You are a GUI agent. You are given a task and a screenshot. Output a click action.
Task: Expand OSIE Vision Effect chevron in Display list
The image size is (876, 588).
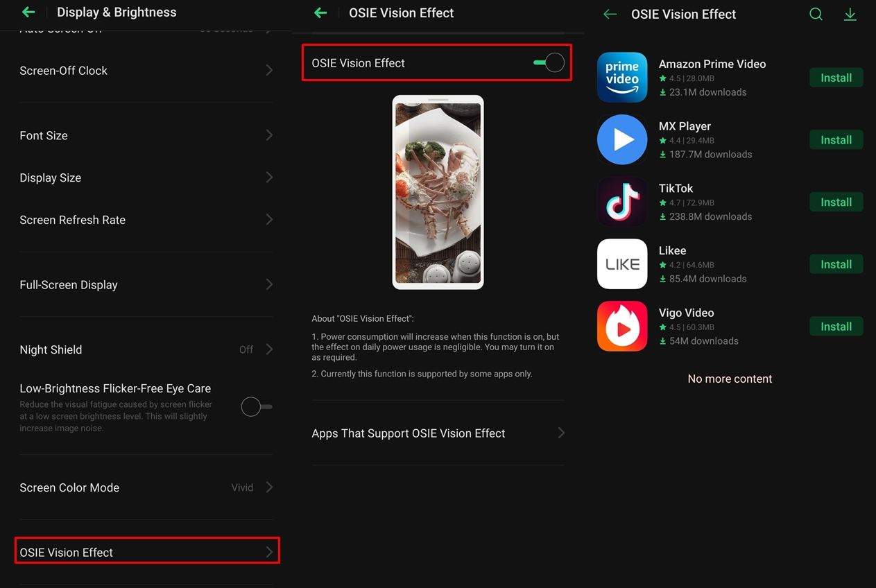pos(269,552)
